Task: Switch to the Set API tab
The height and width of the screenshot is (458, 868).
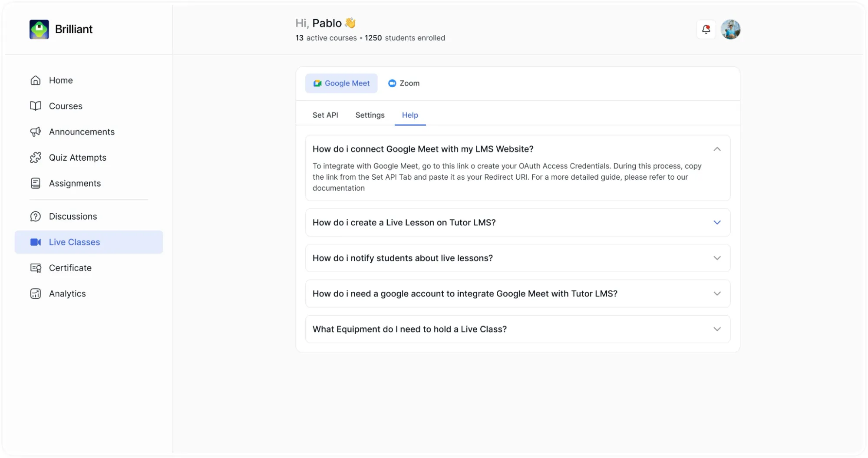Action: (325, 115)
